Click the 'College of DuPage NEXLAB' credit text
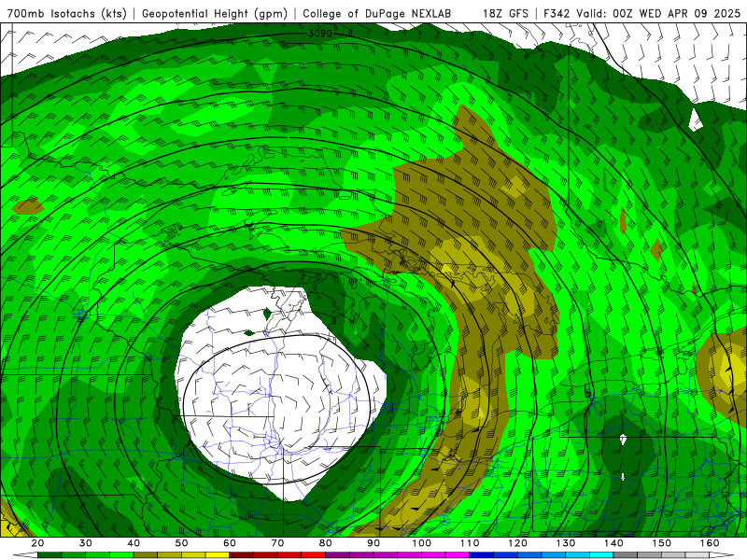Viewport: 747px width, 560px height. 376,13
